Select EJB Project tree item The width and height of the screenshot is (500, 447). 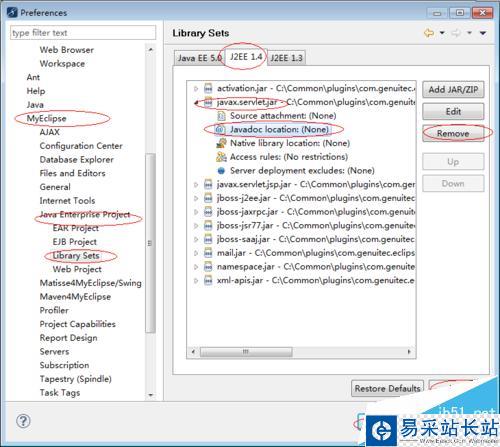(x=75, y=242)
